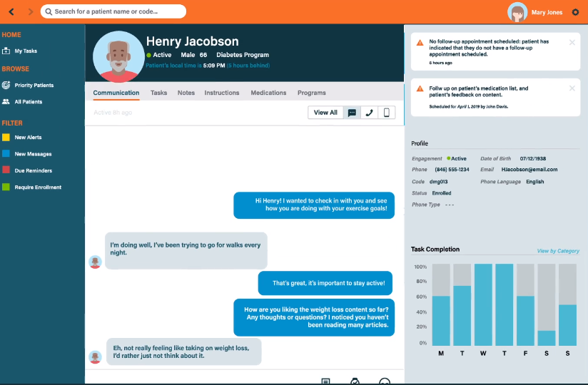
Task: Click the View All button
Action: [325, 113]
